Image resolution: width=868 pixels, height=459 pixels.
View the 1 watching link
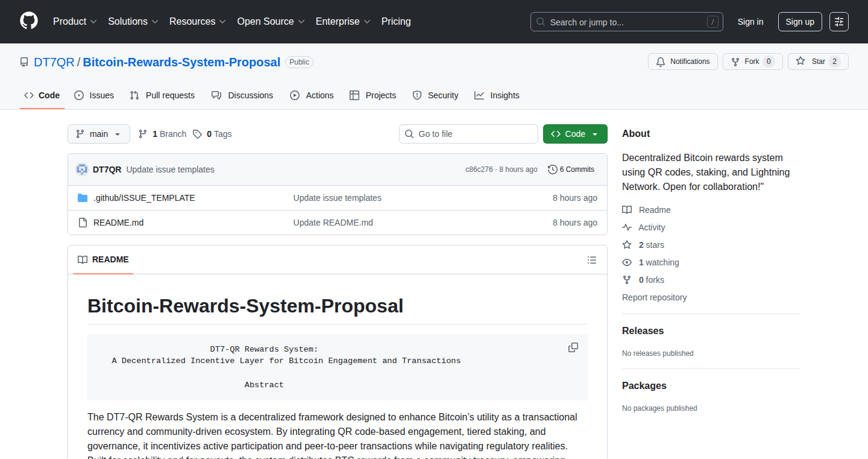[x=650, y=262]
